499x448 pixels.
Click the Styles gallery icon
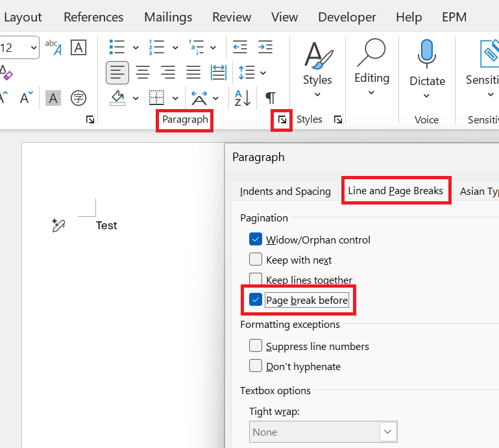(x=318, y=56)
